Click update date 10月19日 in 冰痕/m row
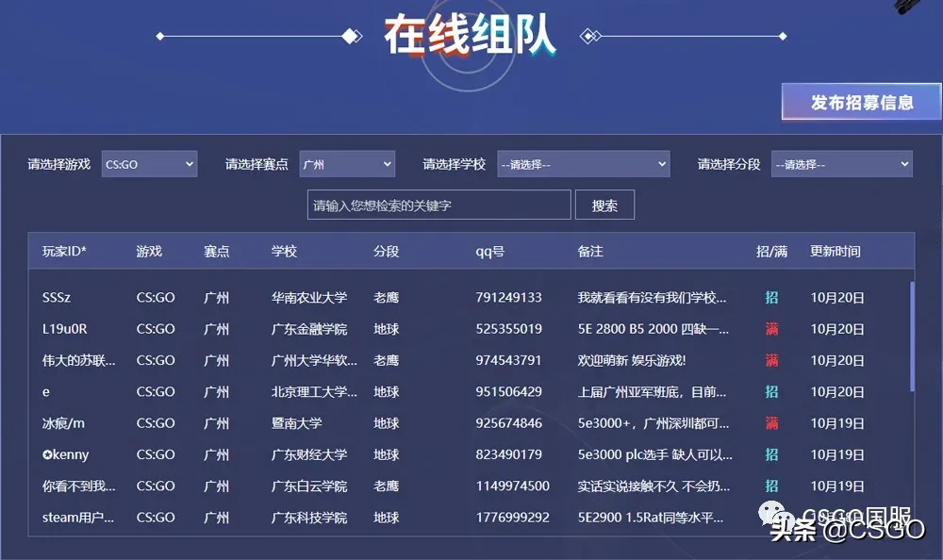Image resolution: width=943 pixels, height=560 pixels. pyautogui.click(x=837, y=423)
